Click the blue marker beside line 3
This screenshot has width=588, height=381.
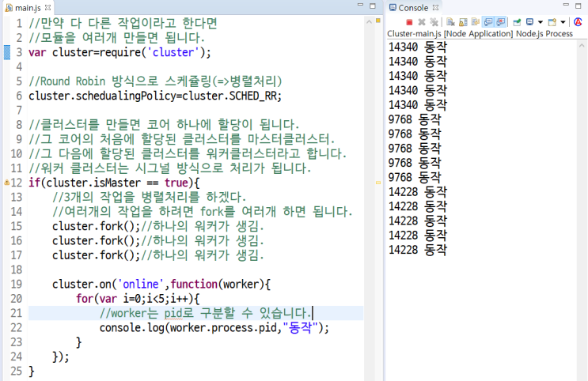point(7,52)
